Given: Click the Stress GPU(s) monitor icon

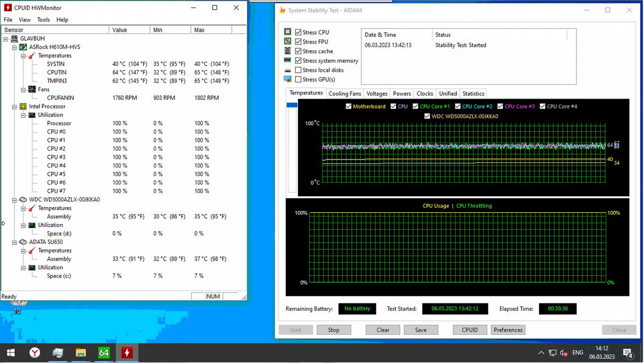Looking at the screenshot, I should [287, 79].
